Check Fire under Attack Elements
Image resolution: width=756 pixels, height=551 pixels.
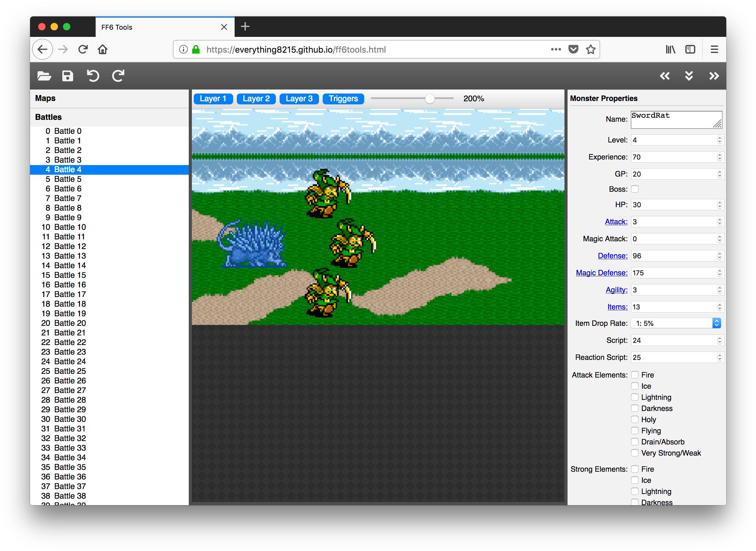click(635, 375)
